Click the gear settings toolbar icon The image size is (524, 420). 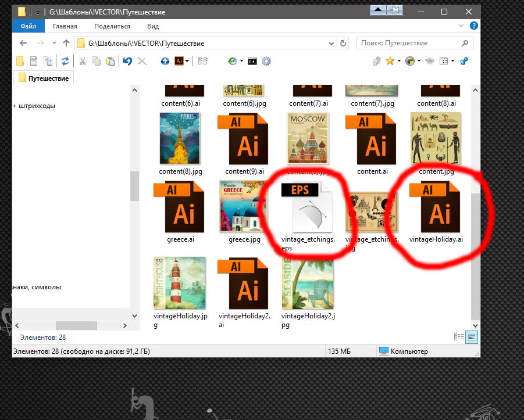point(266,61)
